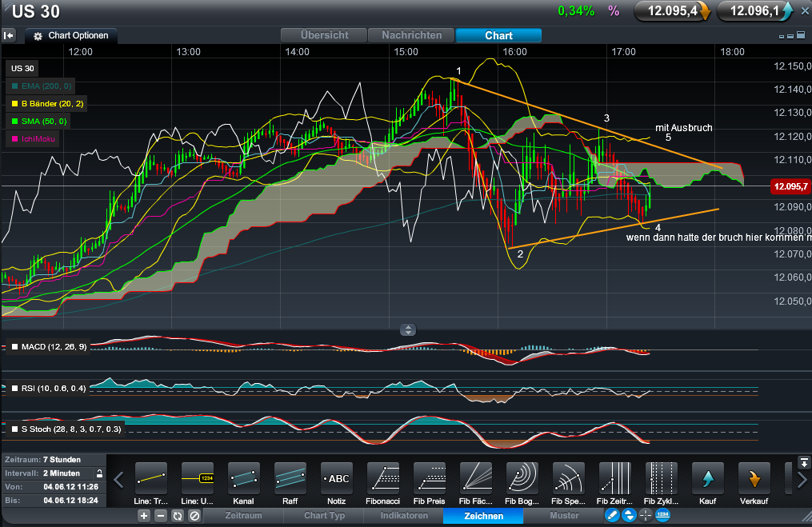Screen dimensions: 812x527
Task: Click the 0,34% change value
Action: coord(576,11)
